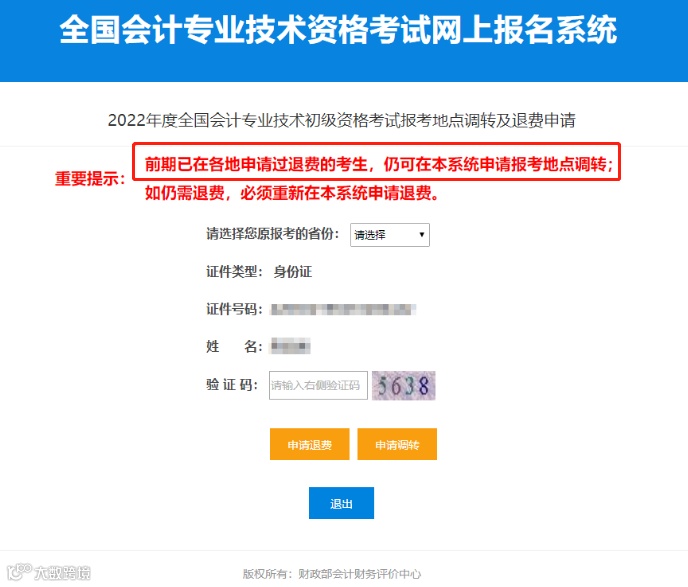Click the 请选择您原报考的省份 label
This screenshot has height=587, width=688.
click(x=272, y=234)
